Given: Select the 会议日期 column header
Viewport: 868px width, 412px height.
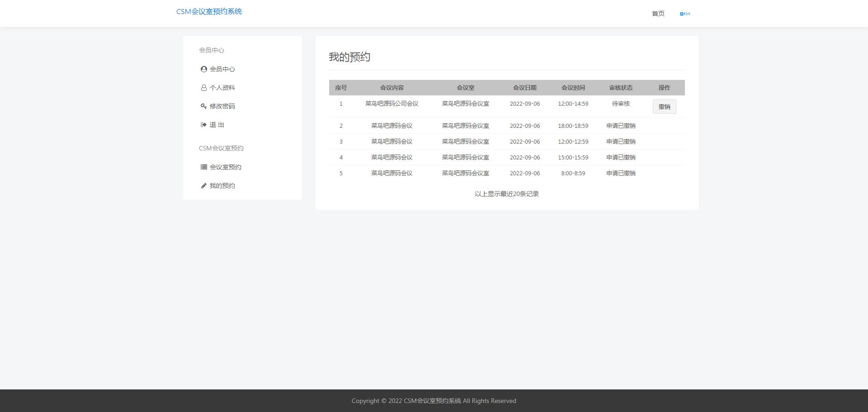Looking at the screenshot, I should point(524,88).
